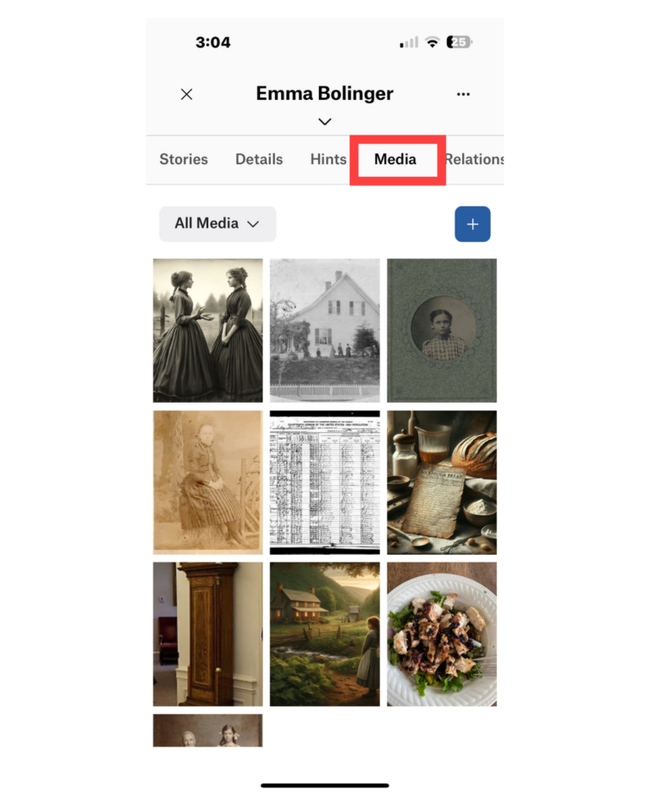Open the Hints tab

(328, 159)
